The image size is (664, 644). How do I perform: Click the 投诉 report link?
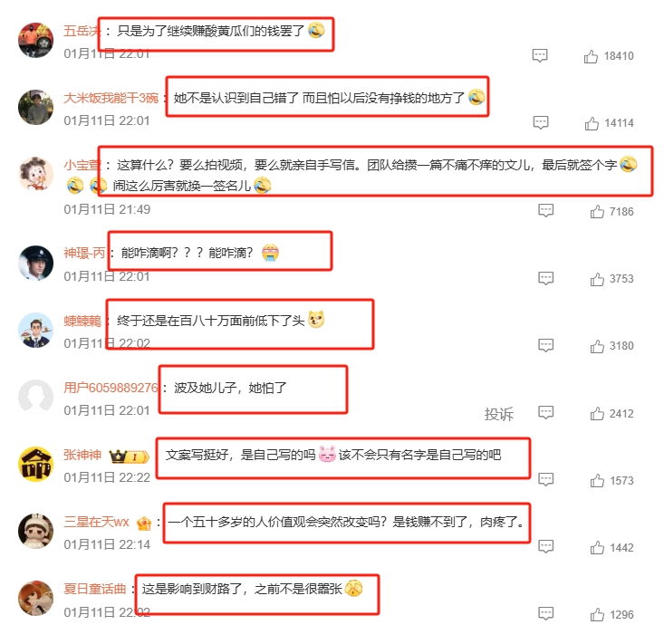tap(499, 414)
